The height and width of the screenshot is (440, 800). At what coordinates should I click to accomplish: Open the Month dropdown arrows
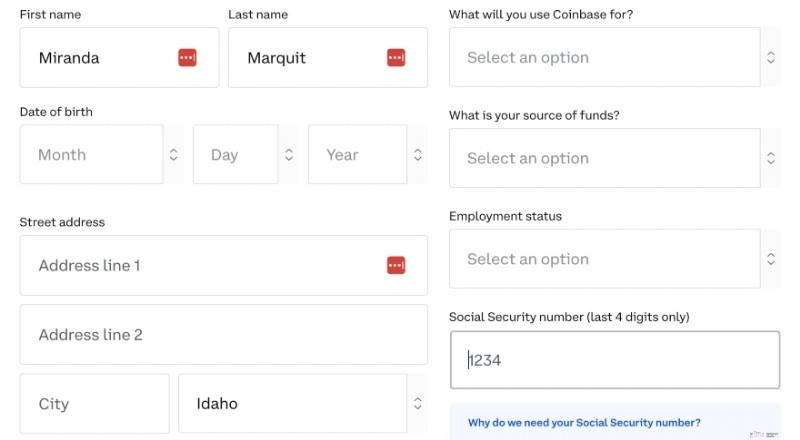(173, 155)
